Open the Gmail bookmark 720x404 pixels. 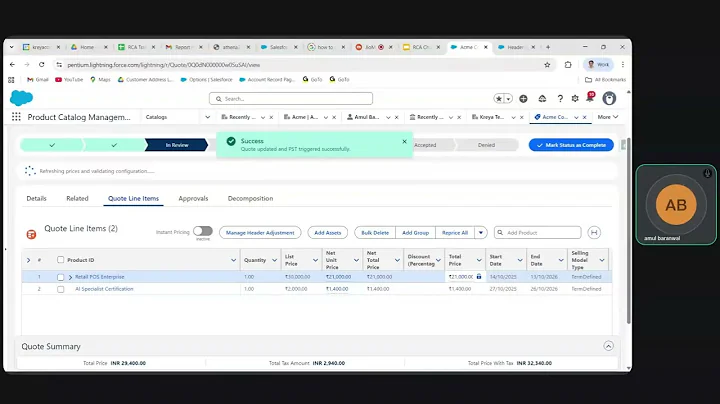pyautogui.click(x=38, y=79)
